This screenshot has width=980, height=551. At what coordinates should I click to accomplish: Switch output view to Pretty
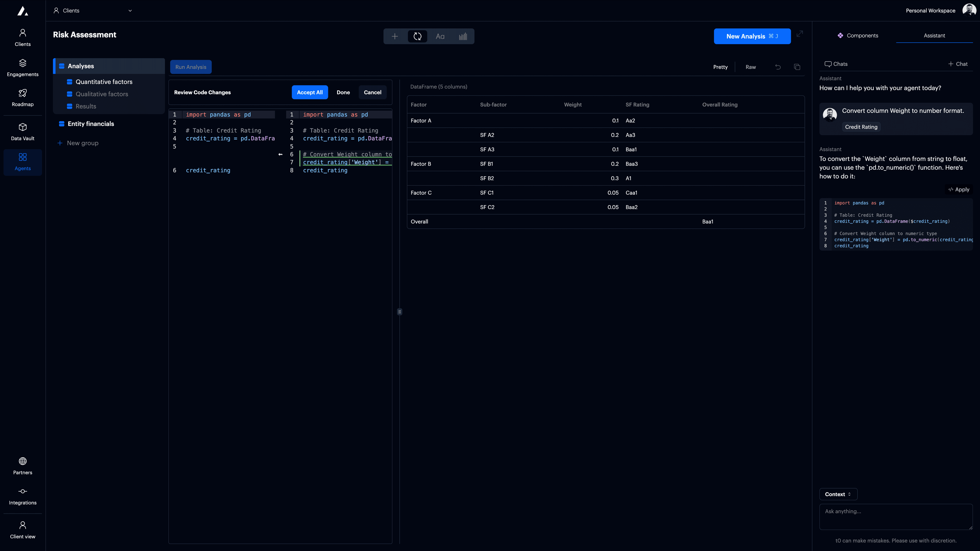(x=720, y=67)
